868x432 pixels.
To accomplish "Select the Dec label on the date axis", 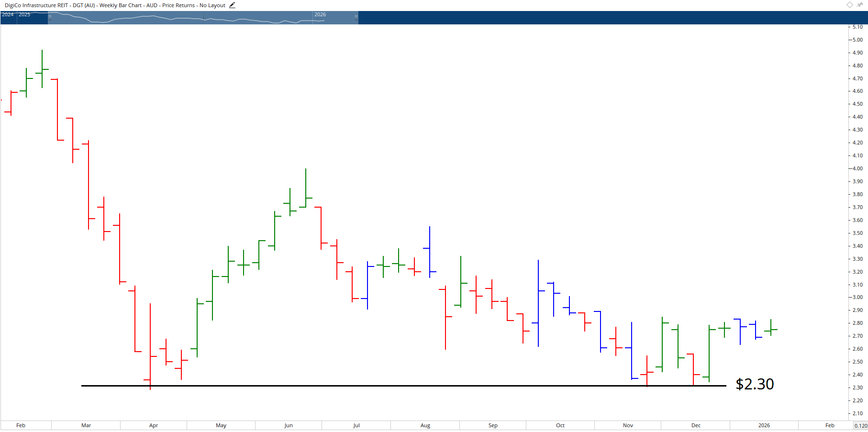I will coord(696,425).
